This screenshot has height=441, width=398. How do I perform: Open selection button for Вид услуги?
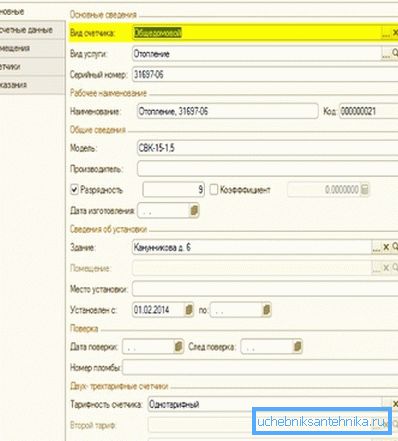pyautogui.click(x=386, y=53)
